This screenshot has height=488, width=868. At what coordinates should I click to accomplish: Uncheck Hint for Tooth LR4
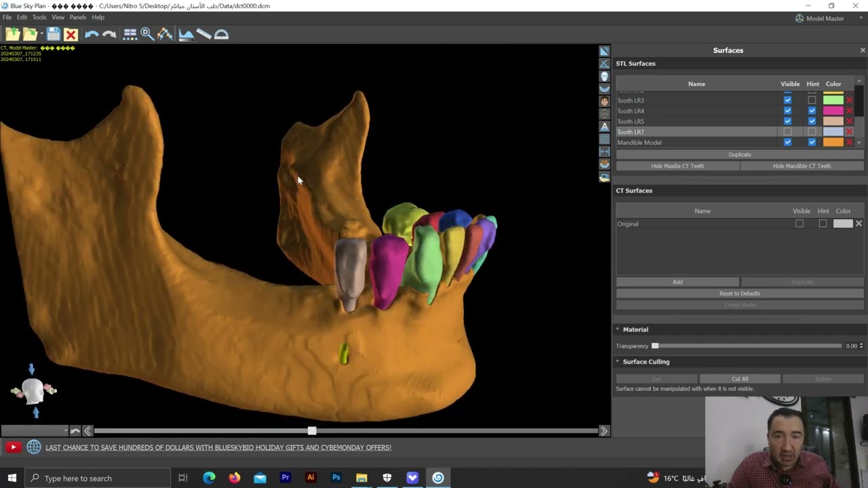pos(812,111)
